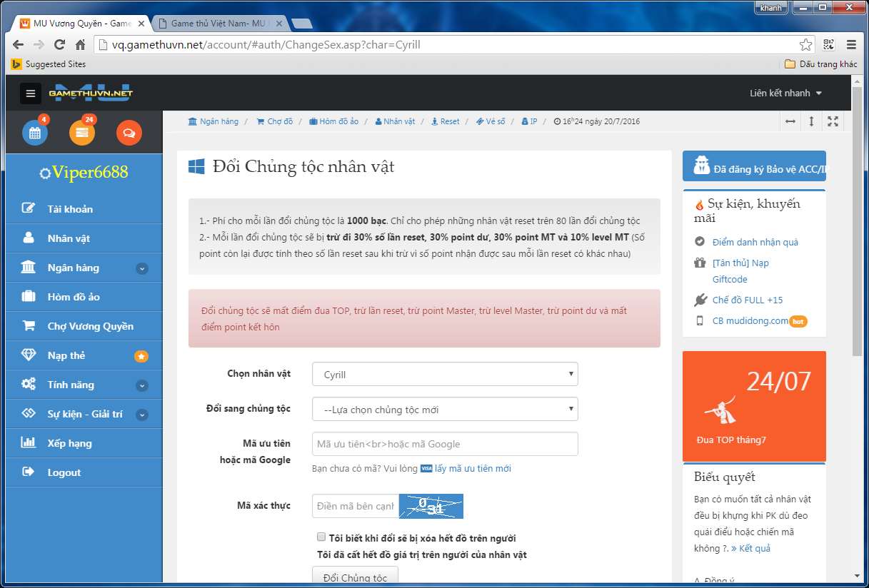Click the vertical resize arrows icon
Viewport: 869px width, 588px height.
(811, 121)
